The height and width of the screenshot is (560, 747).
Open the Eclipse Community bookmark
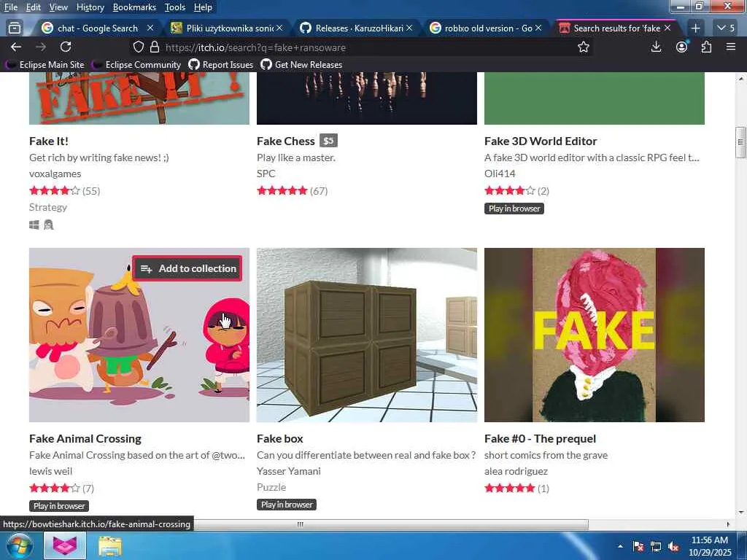[x=137, y=64]
